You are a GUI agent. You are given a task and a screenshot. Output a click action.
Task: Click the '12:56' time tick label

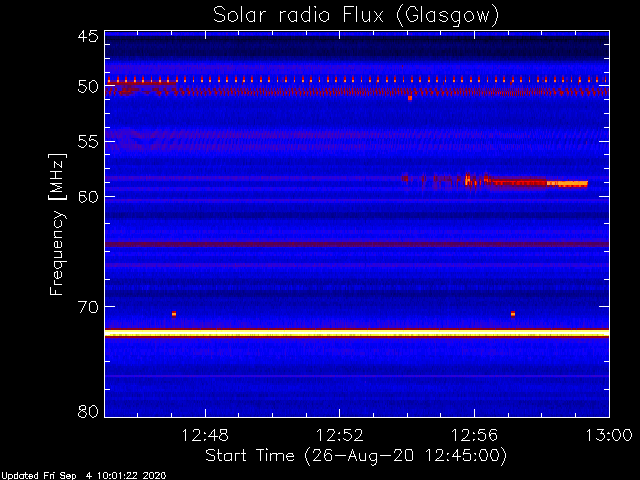click(474, 436)
